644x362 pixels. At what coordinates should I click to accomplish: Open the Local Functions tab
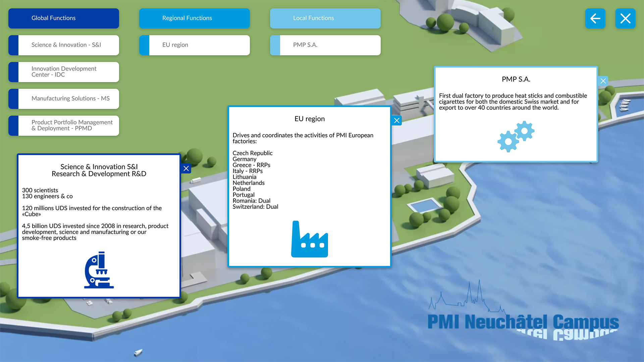(x=325, y=18)
